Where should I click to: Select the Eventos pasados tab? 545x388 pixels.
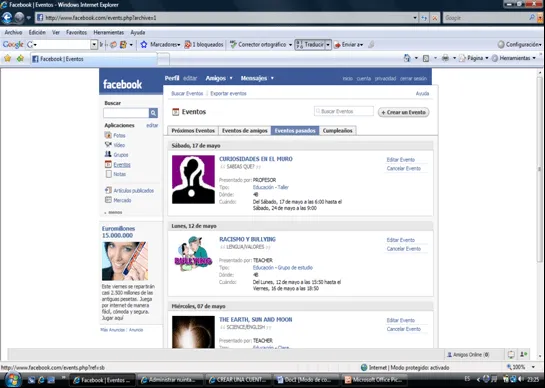pyautogui.click(x=295, y=131)
